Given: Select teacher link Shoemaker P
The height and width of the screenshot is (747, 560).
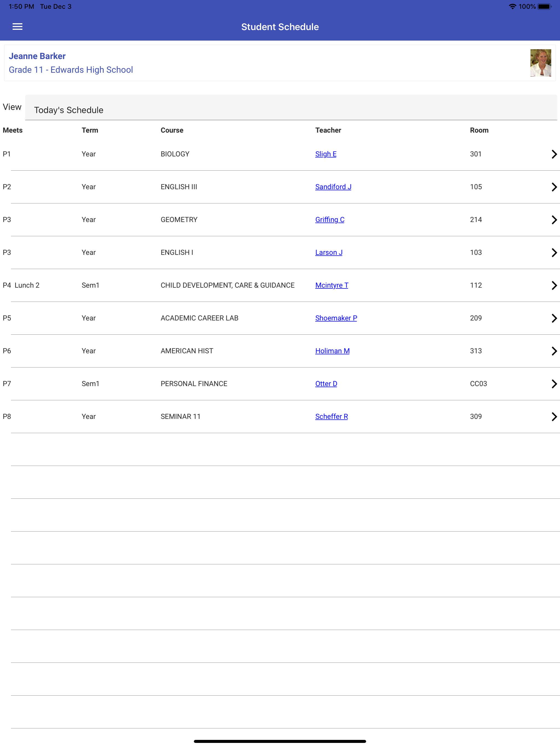Looking at the screenshot, I should (336, 318).
